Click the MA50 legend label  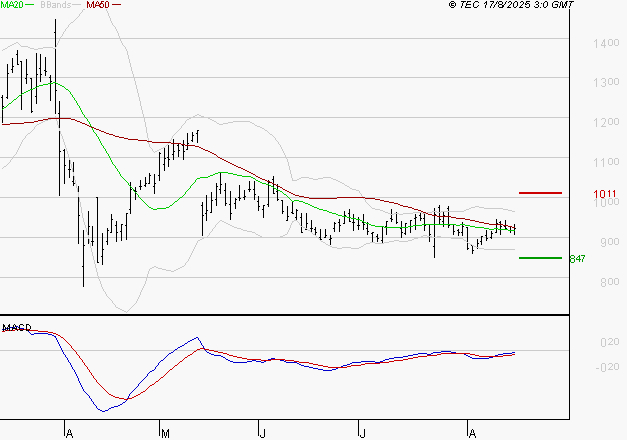point(98,5)
